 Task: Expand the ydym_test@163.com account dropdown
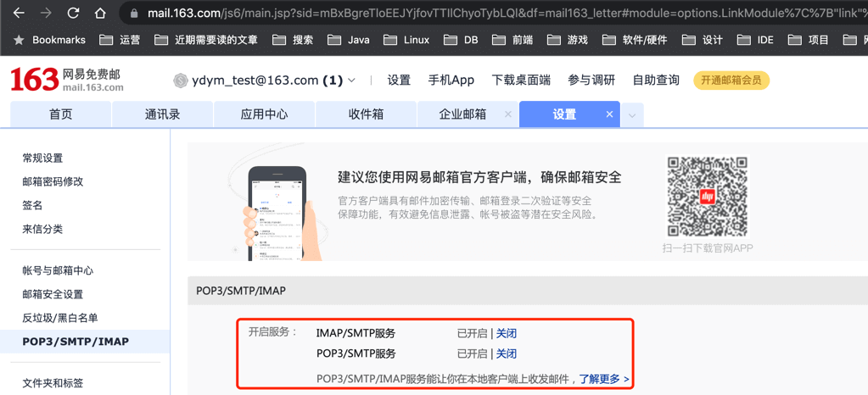coord(351,81)
